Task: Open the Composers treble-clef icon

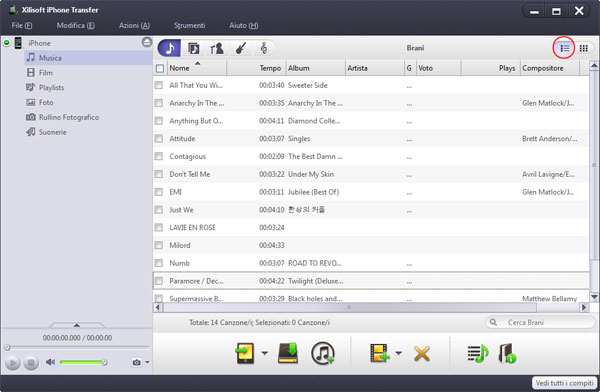Action: coord(264,48)
